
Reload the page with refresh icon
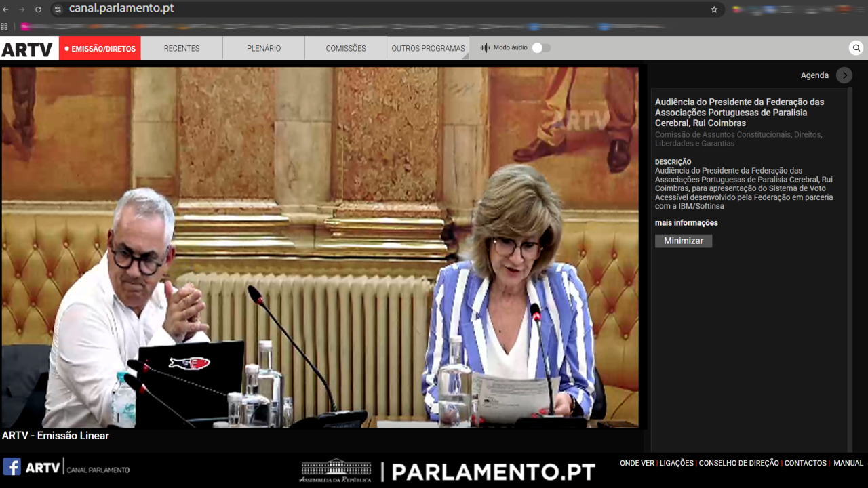(38, 9)
